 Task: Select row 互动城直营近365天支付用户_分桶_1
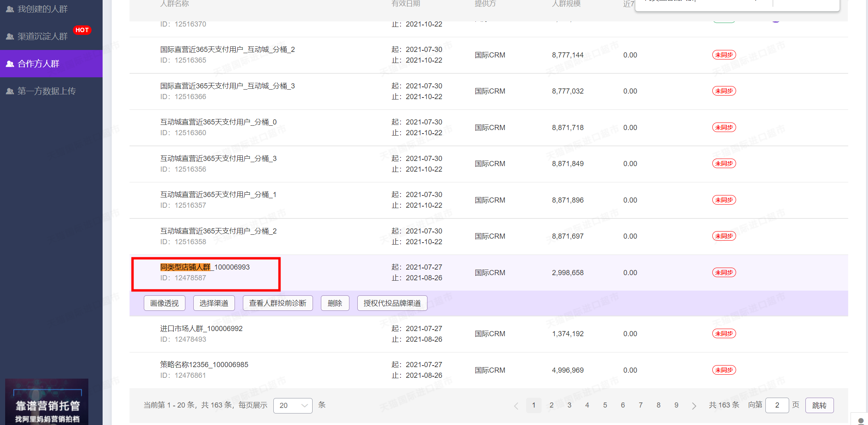point(488,200)
